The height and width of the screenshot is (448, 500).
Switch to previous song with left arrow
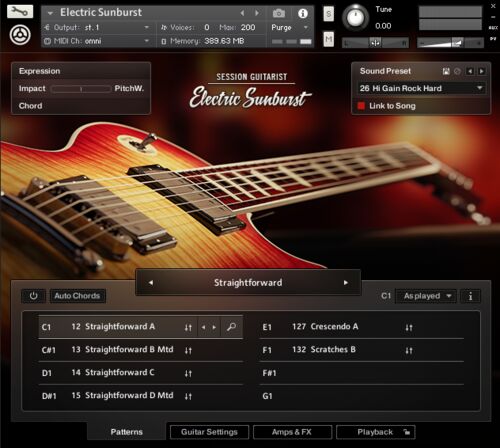point(151,283)
